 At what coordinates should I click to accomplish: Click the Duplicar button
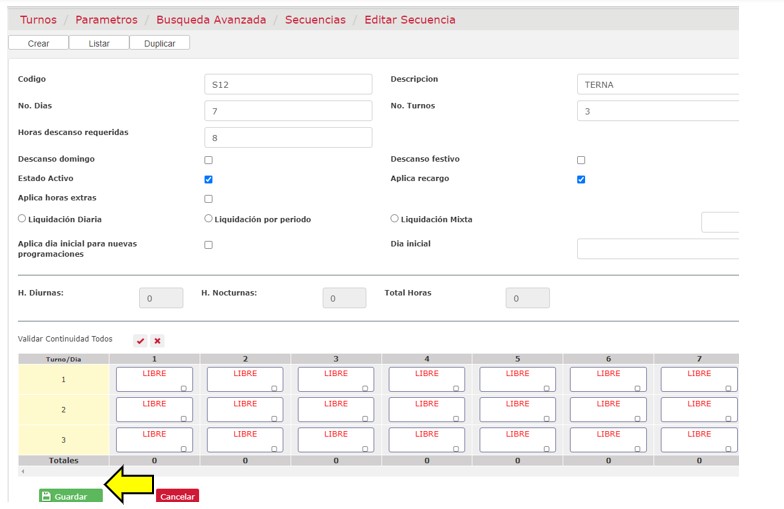[x=160, y=44]
